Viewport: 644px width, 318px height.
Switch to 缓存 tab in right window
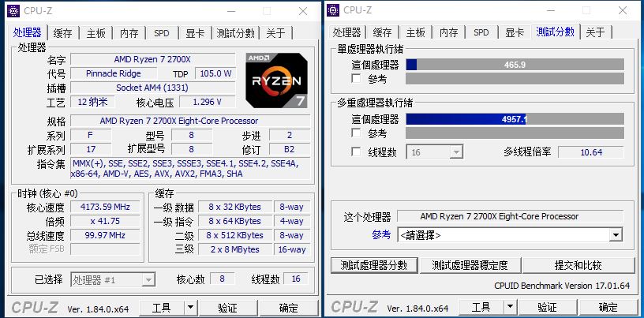click(x=383, y=33)
